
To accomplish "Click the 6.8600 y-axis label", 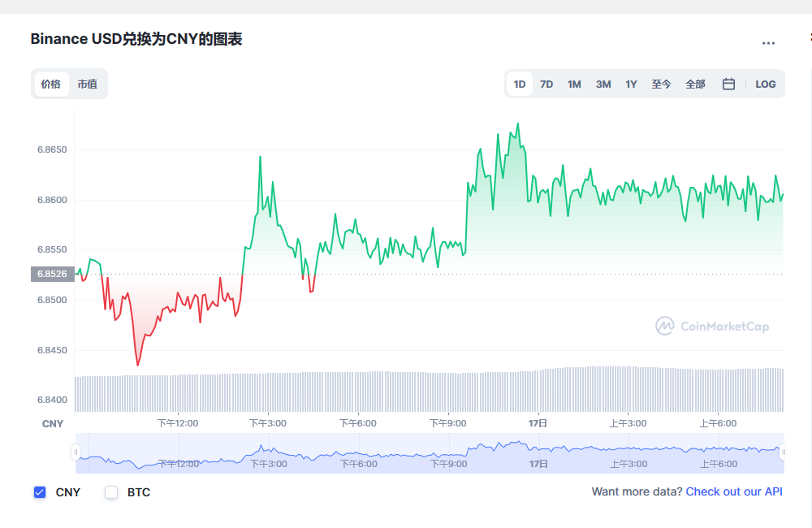I will click(52, 200).
